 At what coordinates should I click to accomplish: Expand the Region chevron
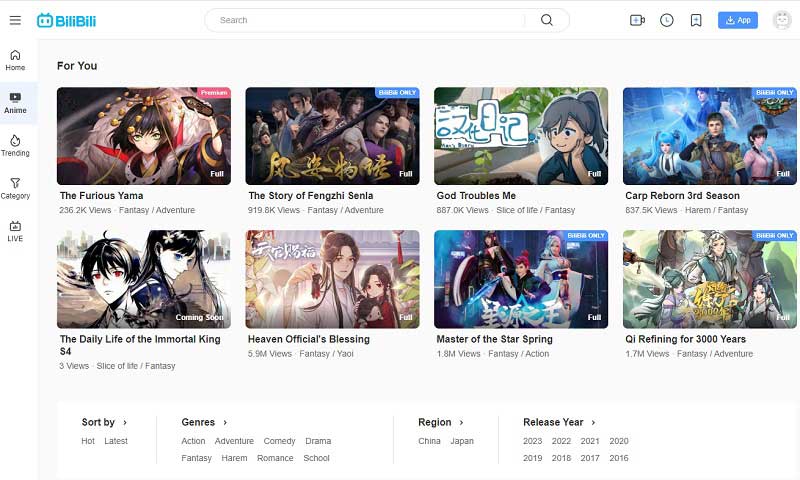(461, 422)
